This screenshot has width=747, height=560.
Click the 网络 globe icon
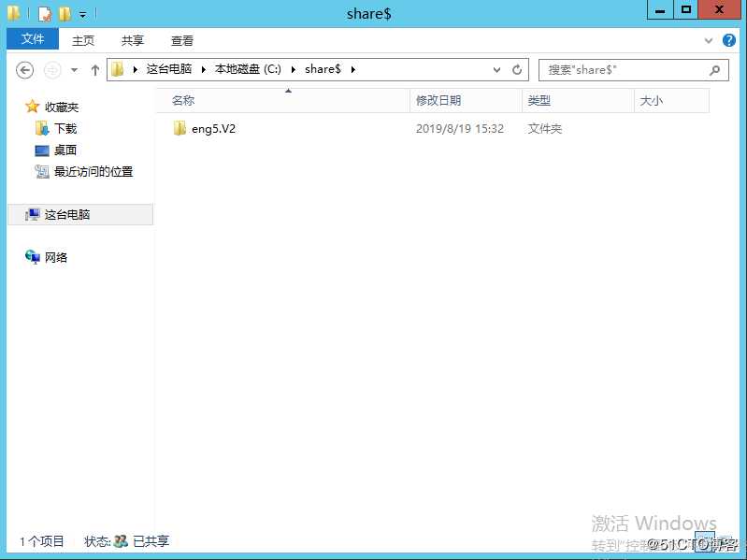point(33,257)
